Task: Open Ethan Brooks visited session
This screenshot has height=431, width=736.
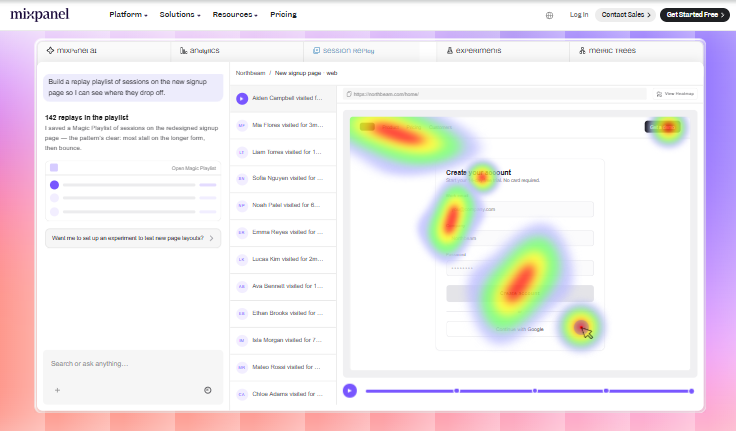Action: point(283,313)
